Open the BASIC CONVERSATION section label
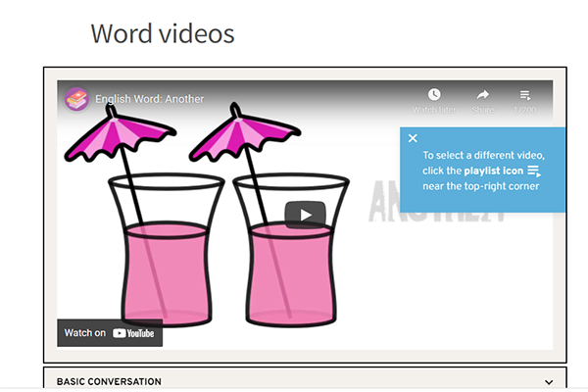The width and height of the screenshot is (588, 392). tap(109, 382)
